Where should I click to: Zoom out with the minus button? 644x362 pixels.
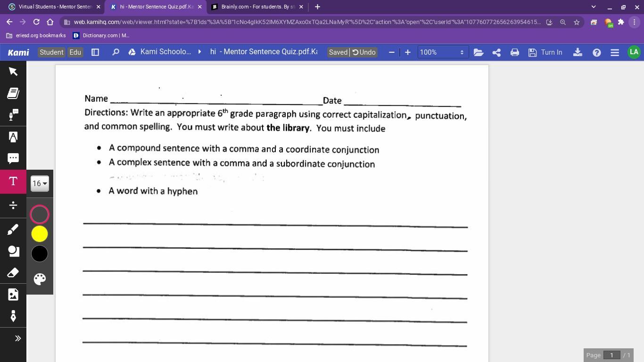[392, 52]
